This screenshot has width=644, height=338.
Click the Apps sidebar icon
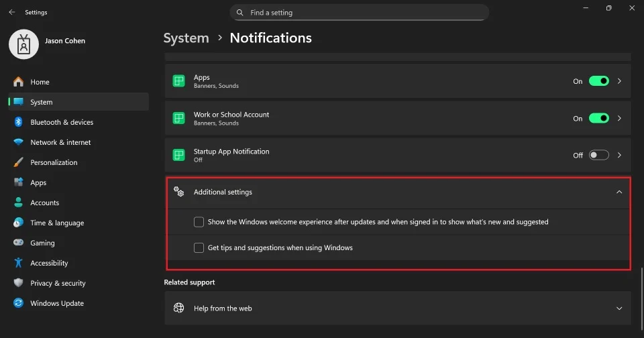(19, 182)
